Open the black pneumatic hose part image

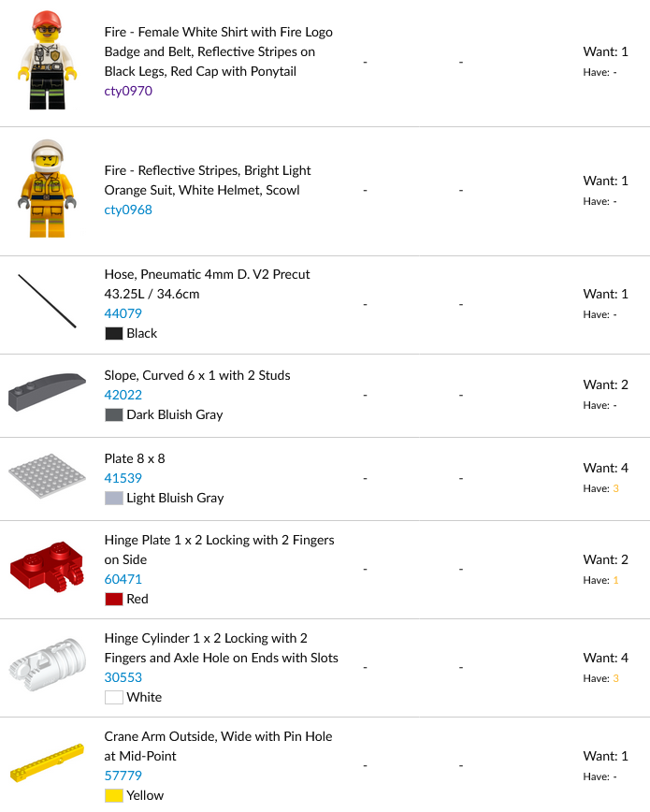pyautogui.click(x=47, y=301)
